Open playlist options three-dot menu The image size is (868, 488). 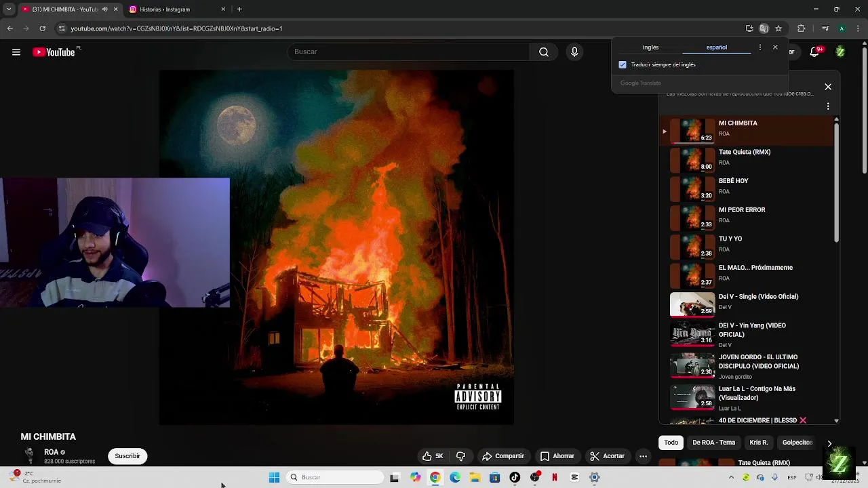pos(828,106)
